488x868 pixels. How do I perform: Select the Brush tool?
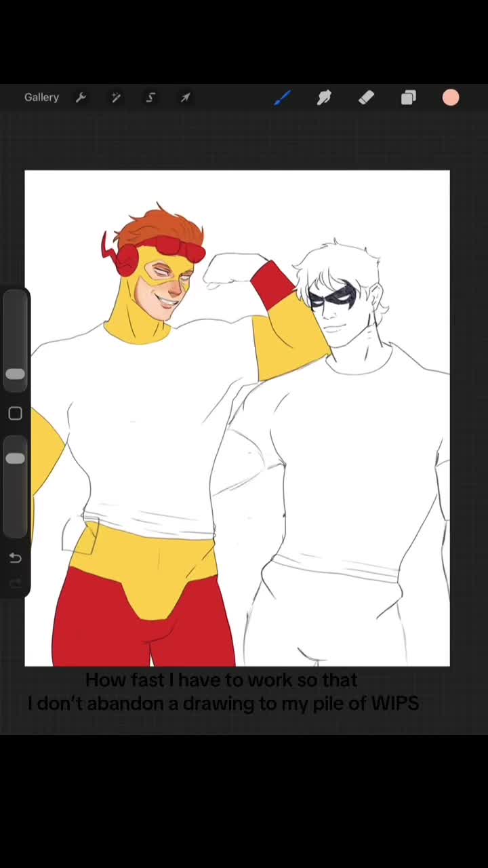point(283,98)
